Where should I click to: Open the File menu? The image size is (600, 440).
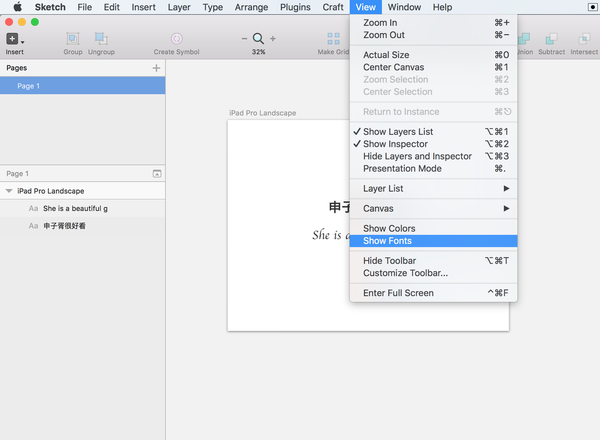tap(85, 7)
